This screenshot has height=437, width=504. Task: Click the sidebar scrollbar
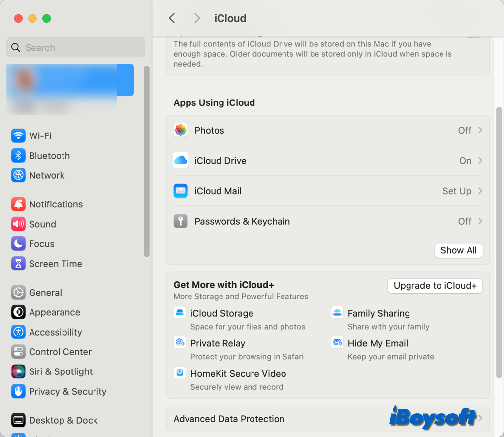click(x=147, y=161)
